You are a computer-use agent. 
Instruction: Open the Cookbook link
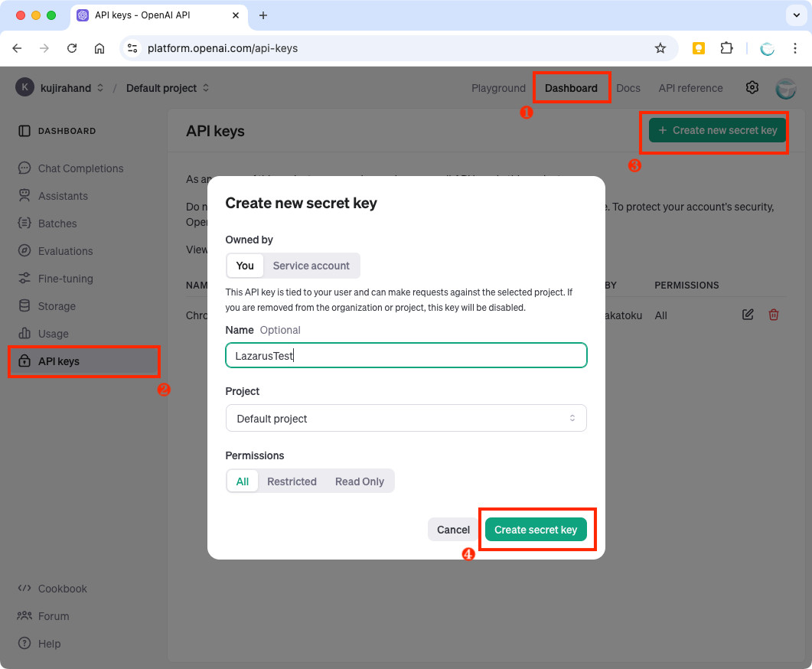(62, 589)
